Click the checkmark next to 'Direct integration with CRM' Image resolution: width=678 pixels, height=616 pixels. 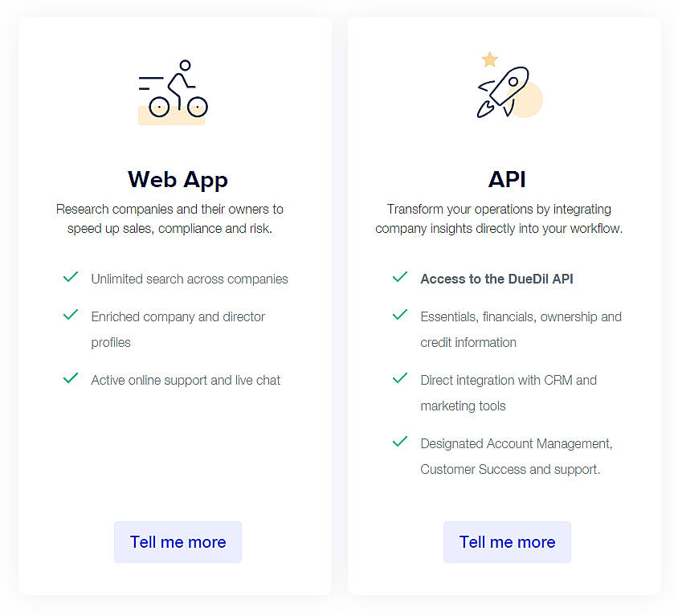[399, 378]
